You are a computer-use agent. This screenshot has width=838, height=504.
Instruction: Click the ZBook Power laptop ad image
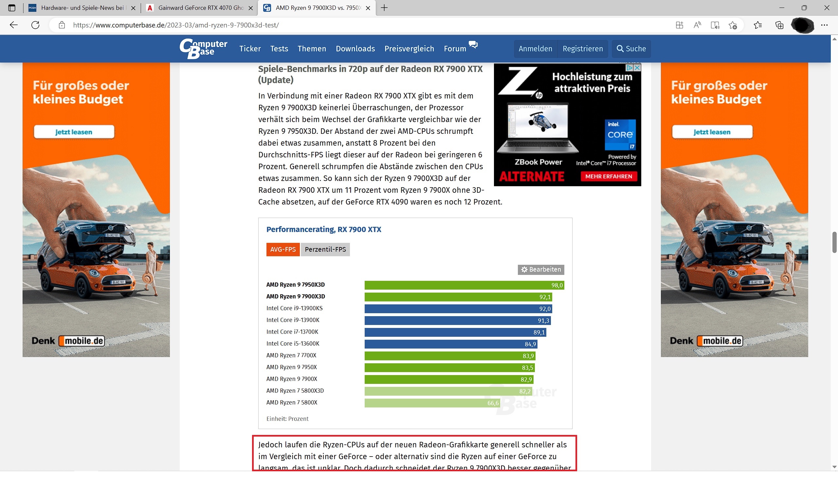(538, 128)
